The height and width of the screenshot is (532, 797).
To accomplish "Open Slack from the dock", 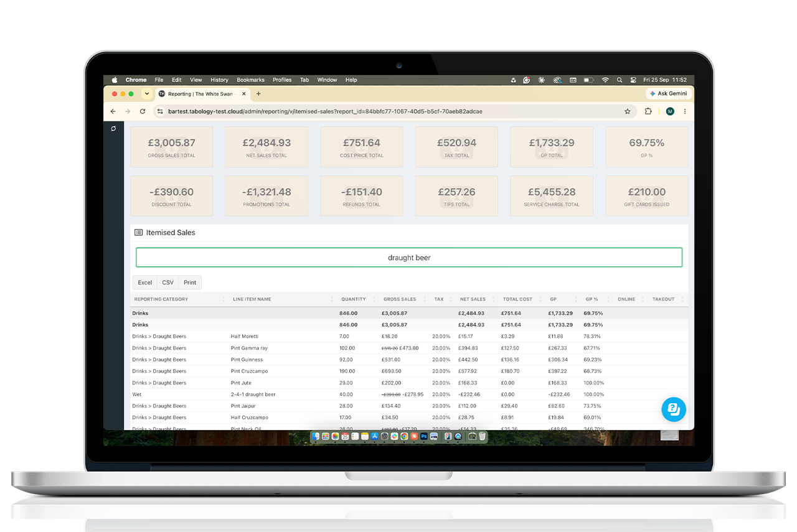I will (394, 436).
